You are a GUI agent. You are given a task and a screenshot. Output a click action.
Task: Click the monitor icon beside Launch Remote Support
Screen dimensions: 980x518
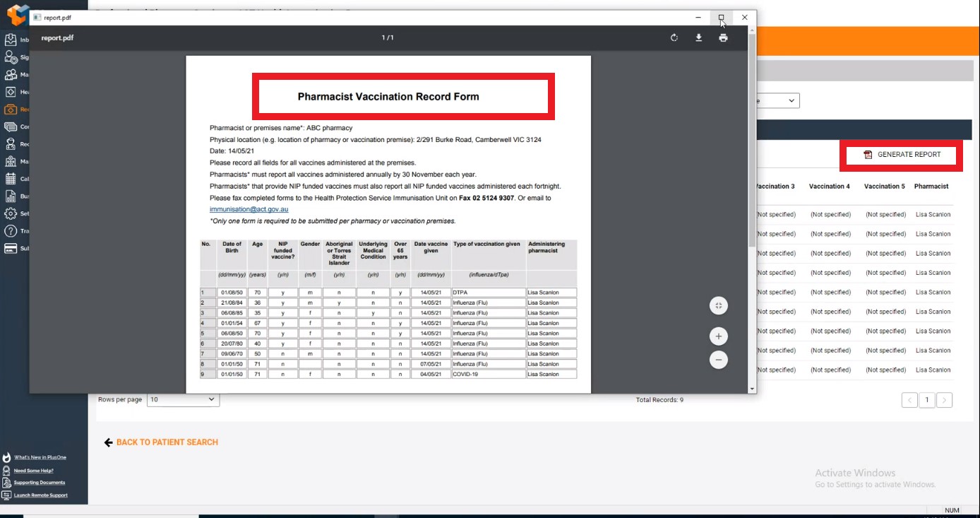coord(7,495)
